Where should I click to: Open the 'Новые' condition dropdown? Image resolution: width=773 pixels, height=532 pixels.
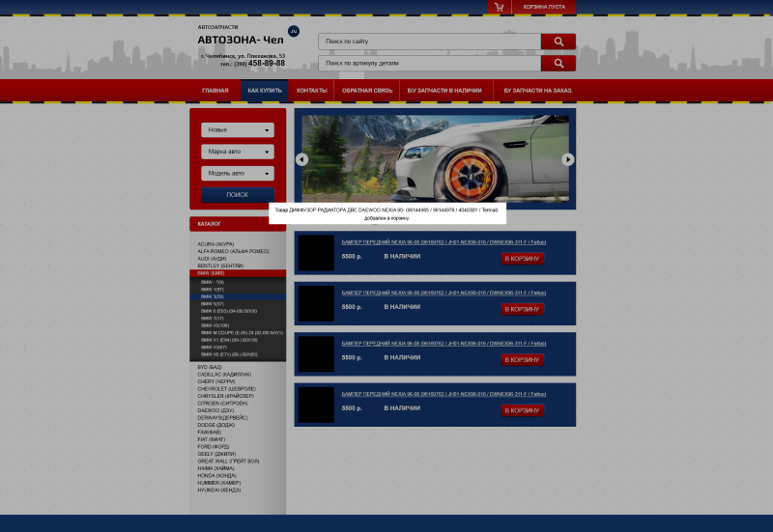(x=238, y=129)
